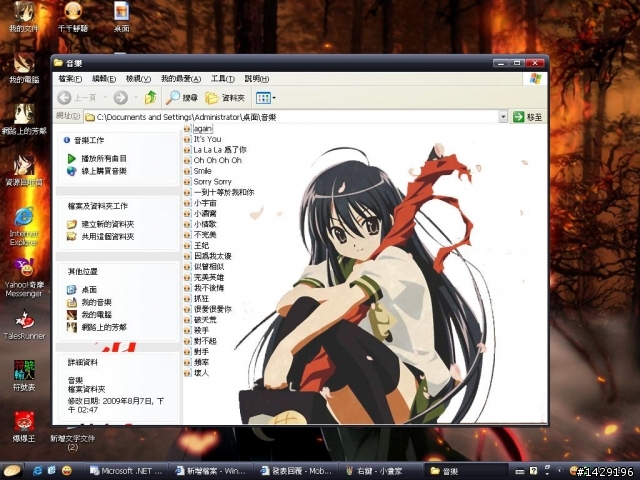Click the Forward navigation arrow

tap(120, 98)
